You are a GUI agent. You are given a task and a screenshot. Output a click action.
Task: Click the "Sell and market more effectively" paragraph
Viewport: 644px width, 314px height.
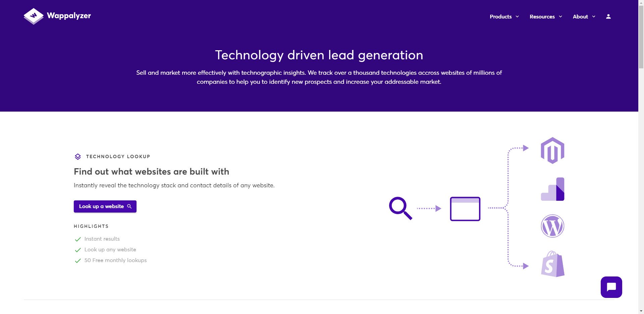[319, 77]
